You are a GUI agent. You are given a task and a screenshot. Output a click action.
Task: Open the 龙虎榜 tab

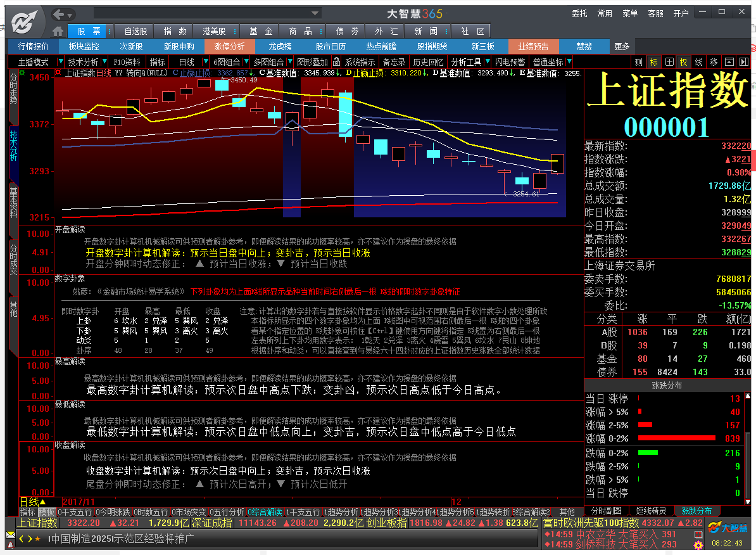[280, 46]
